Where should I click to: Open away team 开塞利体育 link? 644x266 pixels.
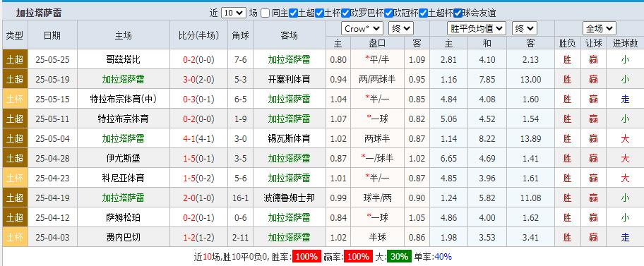(289, 79)
